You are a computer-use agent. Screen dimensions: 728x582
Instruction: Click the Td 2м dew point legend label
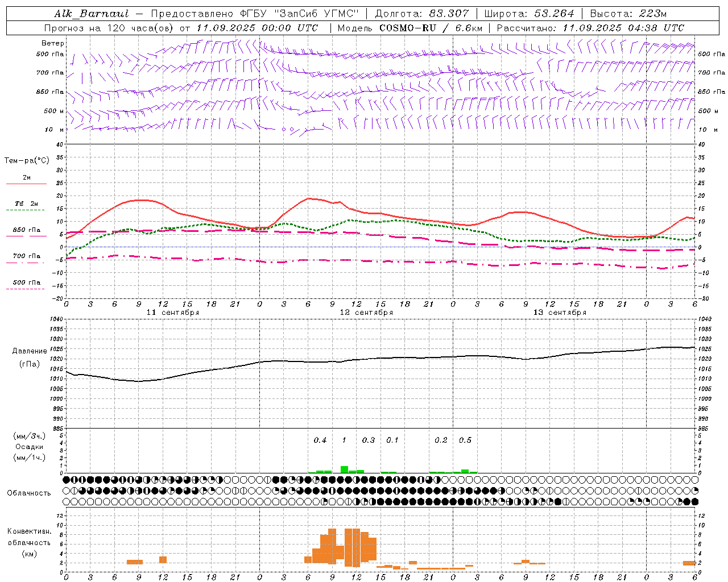(27, 203)
